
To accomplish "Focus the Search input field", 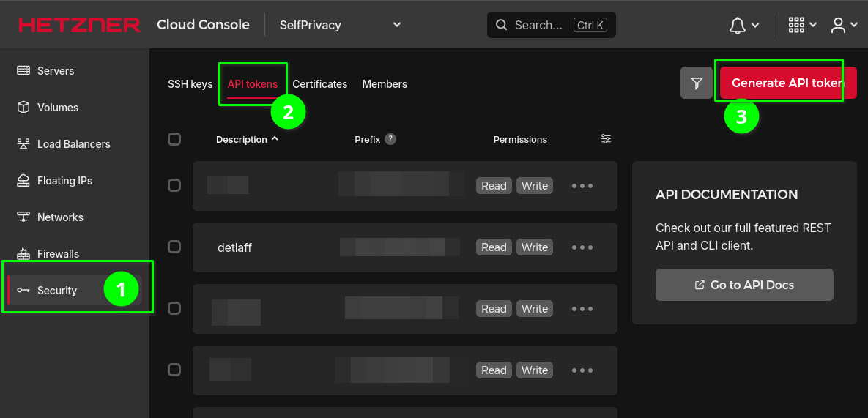I will click(x=552, y=25).
